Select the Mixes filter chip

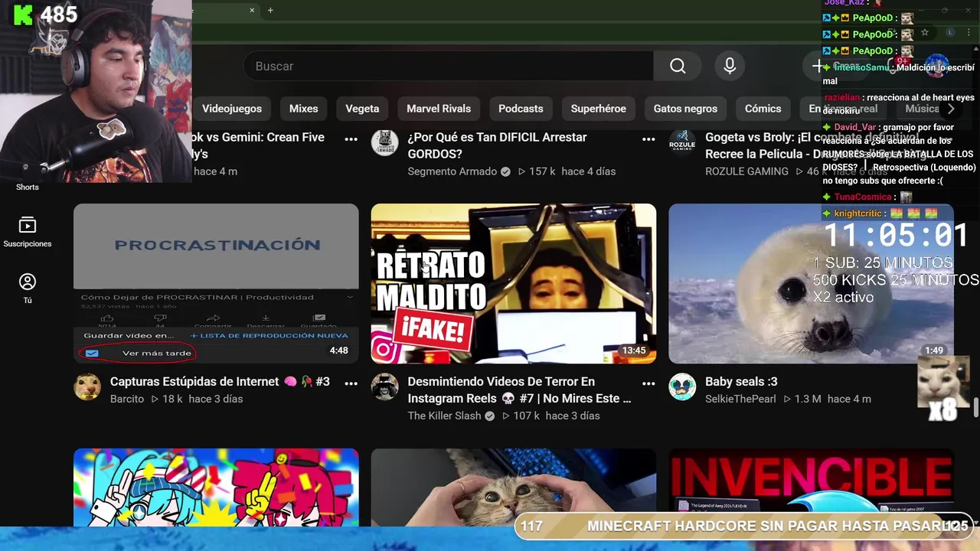click(x=303, y=109)
